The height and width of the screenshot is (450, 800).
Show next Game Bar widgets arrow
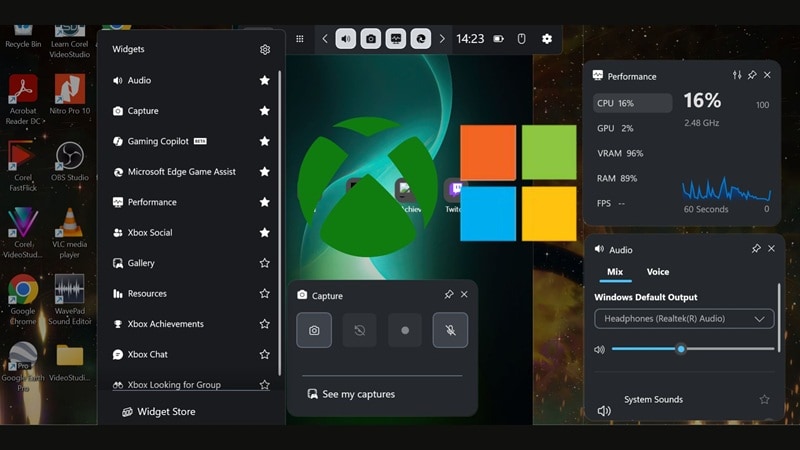pyautogui.click(x=442, y=39)
